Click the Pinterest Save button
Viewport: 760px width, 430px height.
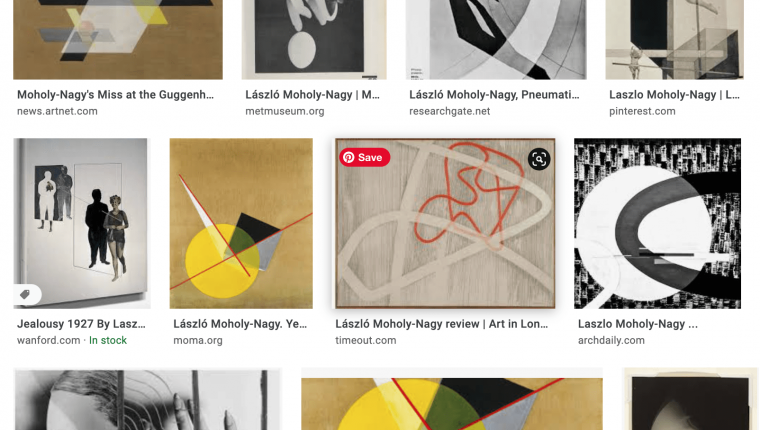364,157
